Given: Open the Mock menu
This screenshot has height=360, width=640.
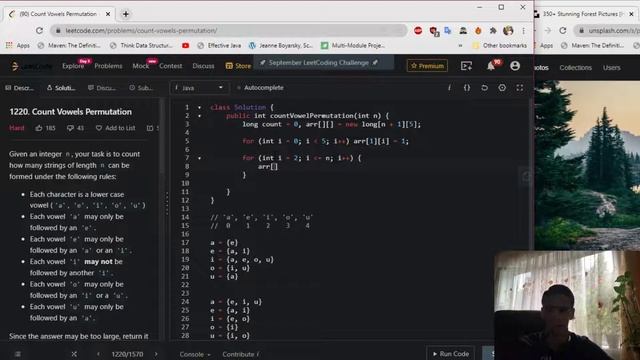Looking at the screenshot, I should click(141, 66).
